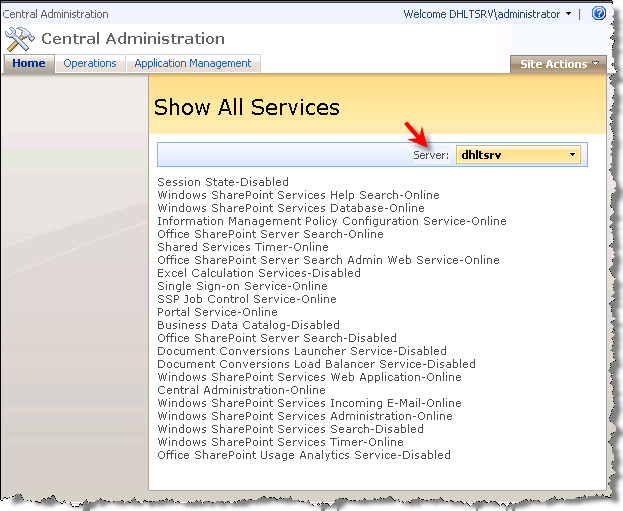Screen dimensions: 623x511
Task: Click the Central Administration site title
Action: pos(133,39)
